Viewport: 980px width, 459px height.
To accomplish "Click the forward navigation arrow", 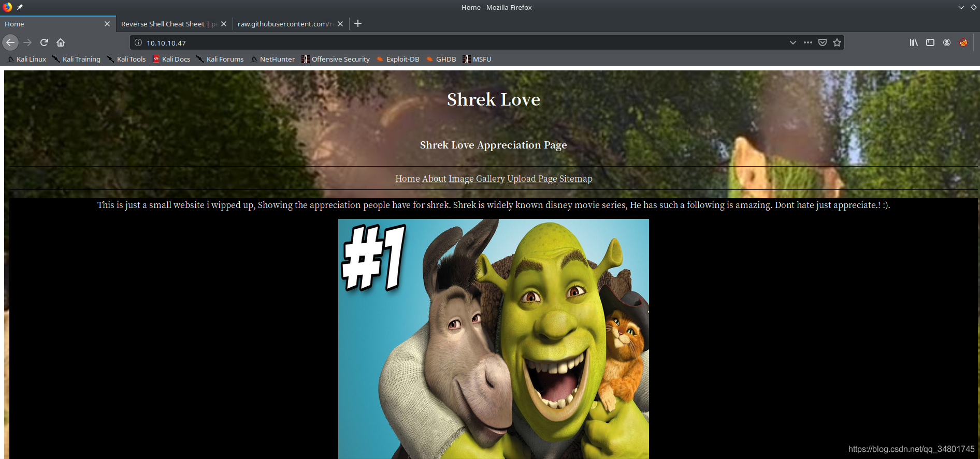I will coord(27,42).
